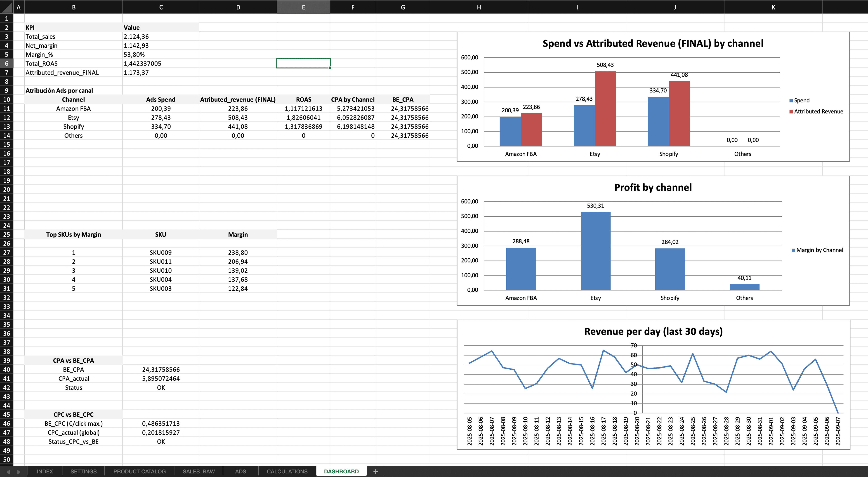This screenshot has height=477, width=868.
Task: Add a new sheet with the plus button
Action: pos(375,471)
